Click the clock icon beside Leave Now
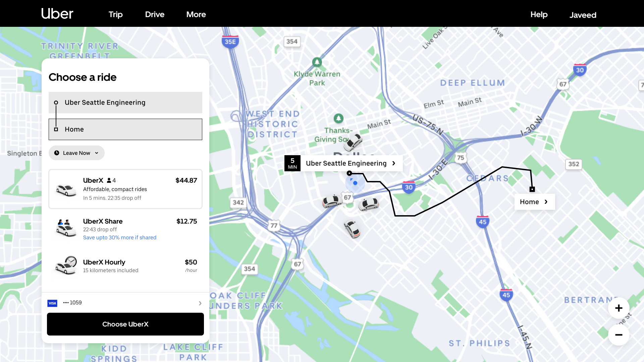This screenshot has width=644, height=362. tap(57, 153)
